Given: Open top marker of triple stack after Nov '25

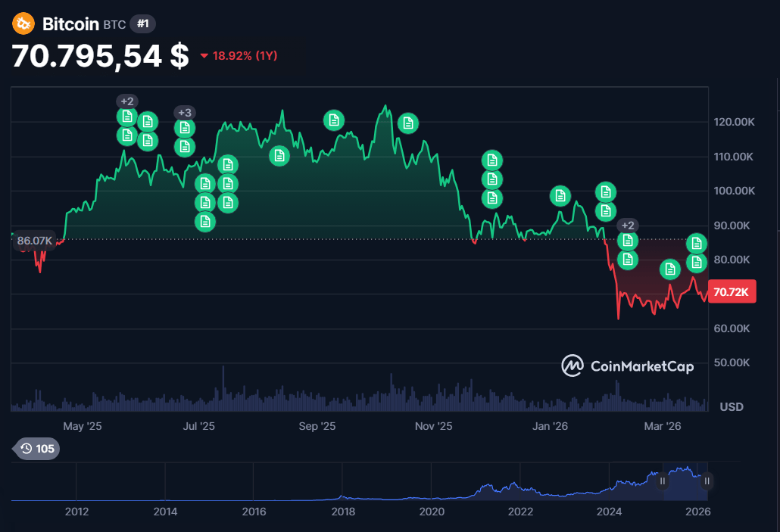Looking at the screenshot, I should click(492, 160).
